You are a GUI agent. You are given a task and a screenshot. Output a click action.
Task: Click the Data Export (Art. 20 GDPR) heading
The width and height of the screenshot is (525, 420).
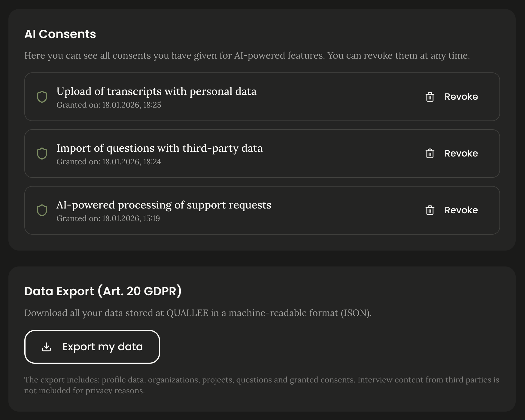(x=103, y=291)
